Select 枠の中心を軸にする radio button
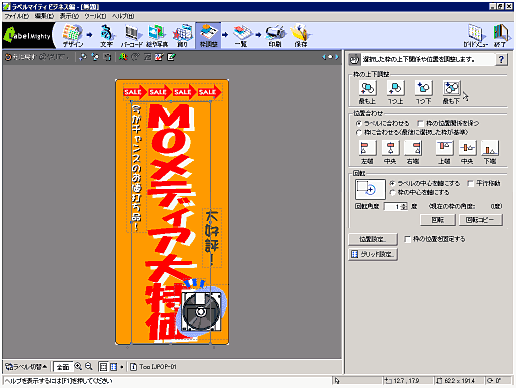 pyautogui.click(x=393, y=193)
